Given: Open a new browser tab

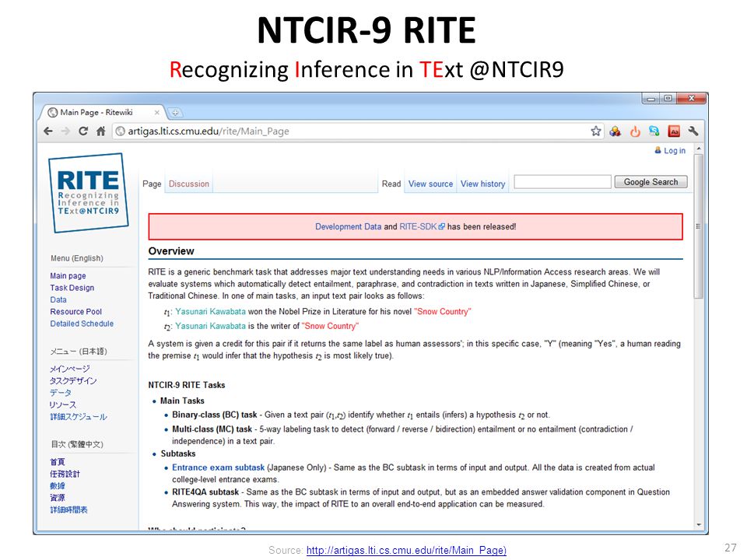Looking at the screenshot, I should pos(175,112).
